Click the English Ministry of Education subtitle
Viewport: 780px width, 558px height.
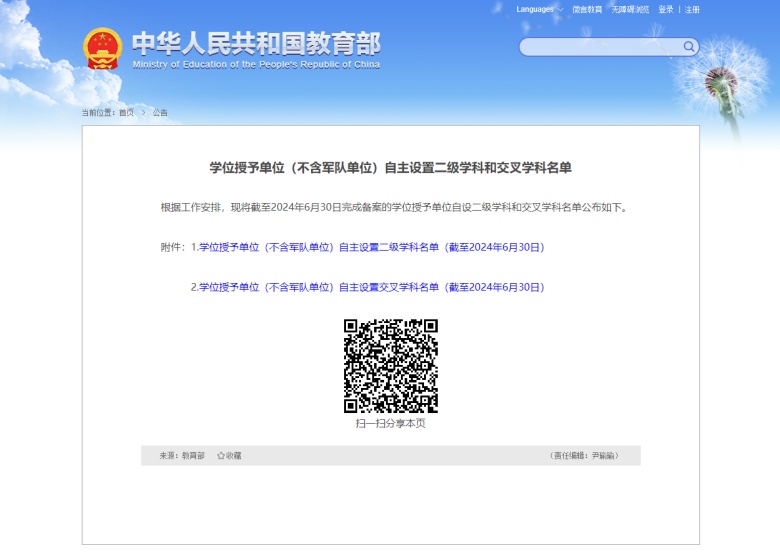coord(256,65)
